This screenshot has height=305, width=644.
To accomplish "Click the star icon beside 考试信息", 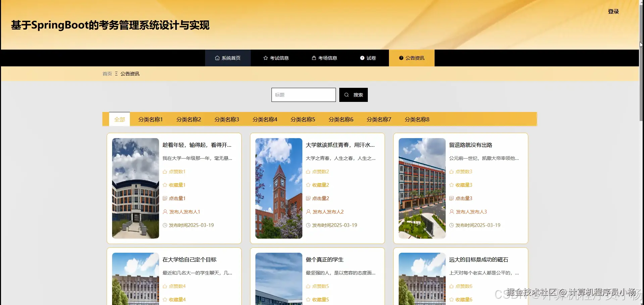I will click(265, 58).
